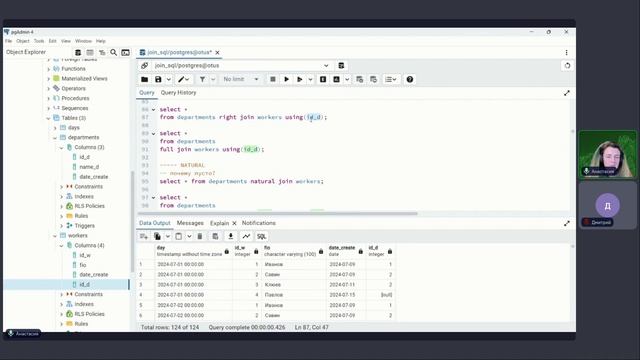Screen dimensions: 640x360
Task: Click the Save File icon
Action: (158, 79)
